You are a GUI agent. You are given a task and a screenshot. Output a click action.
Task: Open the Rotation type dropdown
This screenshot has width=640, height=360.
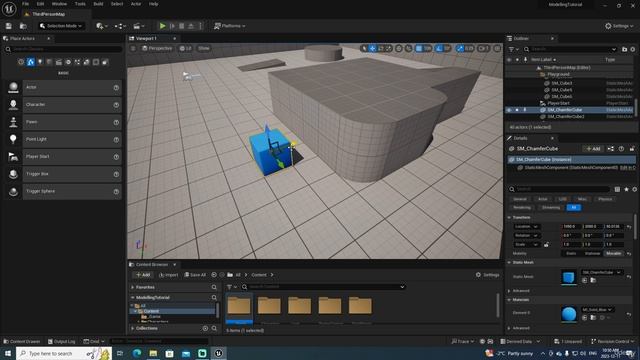click(527, 236)
